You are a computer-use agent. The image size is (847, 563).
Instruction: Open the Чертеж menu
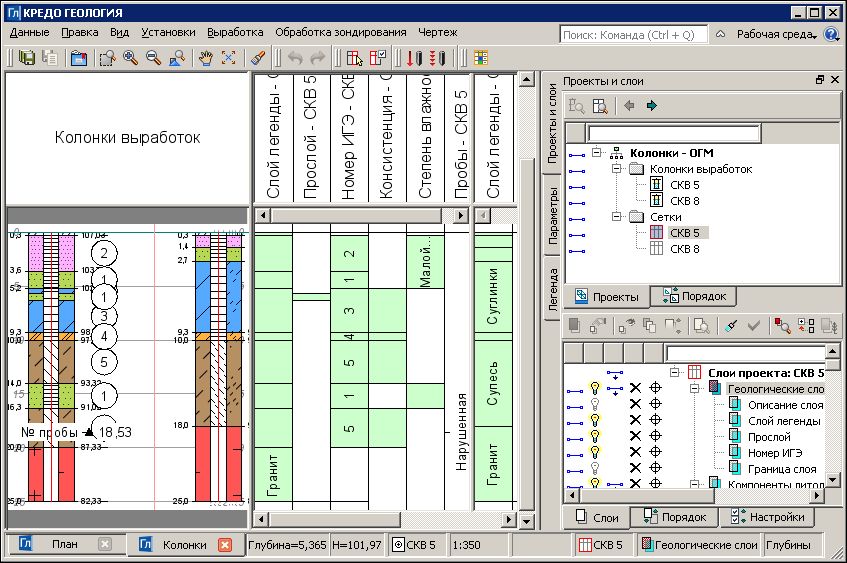click(x=438, y=32)
